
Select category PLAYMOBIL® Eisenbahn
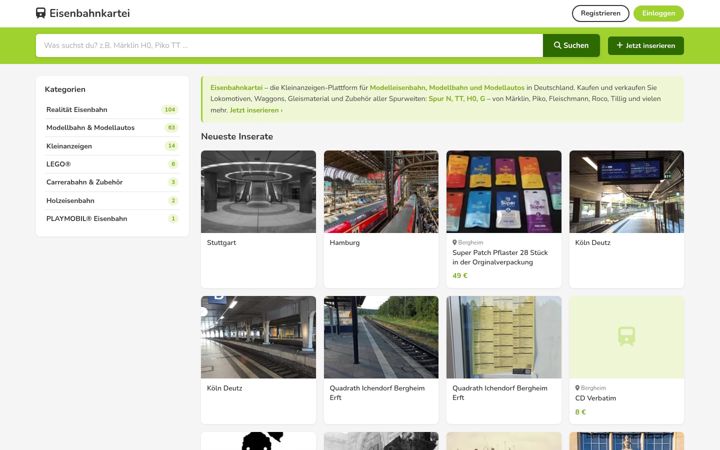click(x=112, y=219)
